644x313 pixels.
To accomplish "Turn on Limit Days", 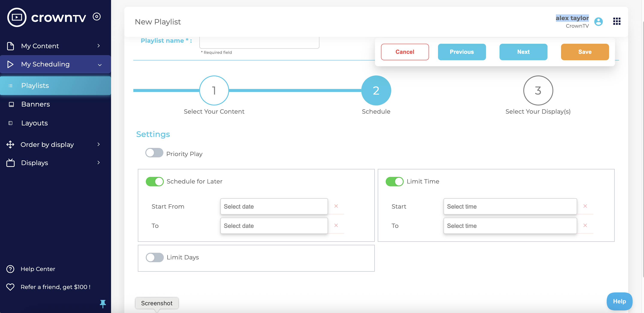I will [155, 257].
